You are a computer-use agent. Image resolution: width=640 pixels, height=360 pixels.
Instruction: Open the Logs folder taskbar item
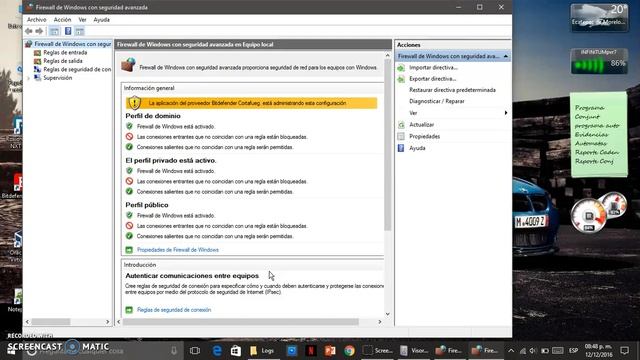[262, 350]
